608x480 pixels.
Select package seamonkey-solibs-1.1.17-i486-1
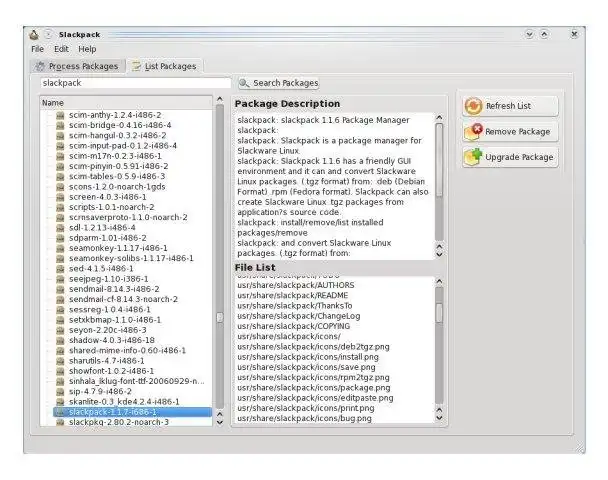point(131,258)
